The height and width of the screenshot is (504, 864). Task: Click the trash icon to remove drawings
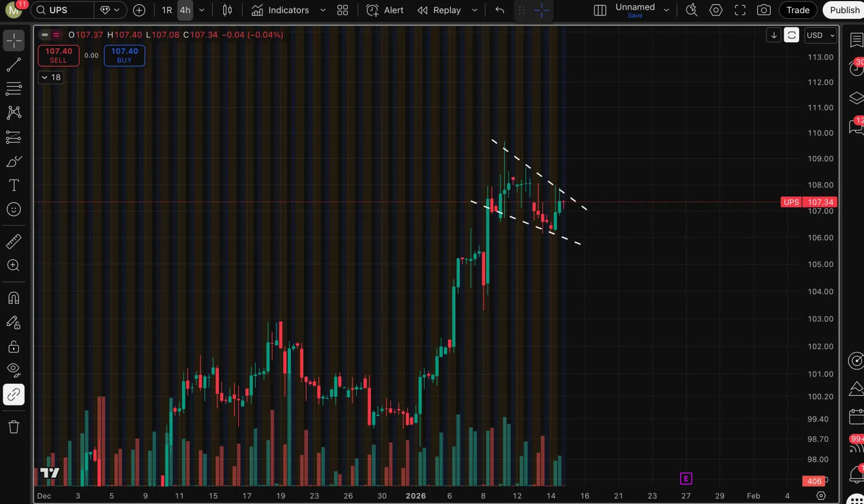coord(14,427)
